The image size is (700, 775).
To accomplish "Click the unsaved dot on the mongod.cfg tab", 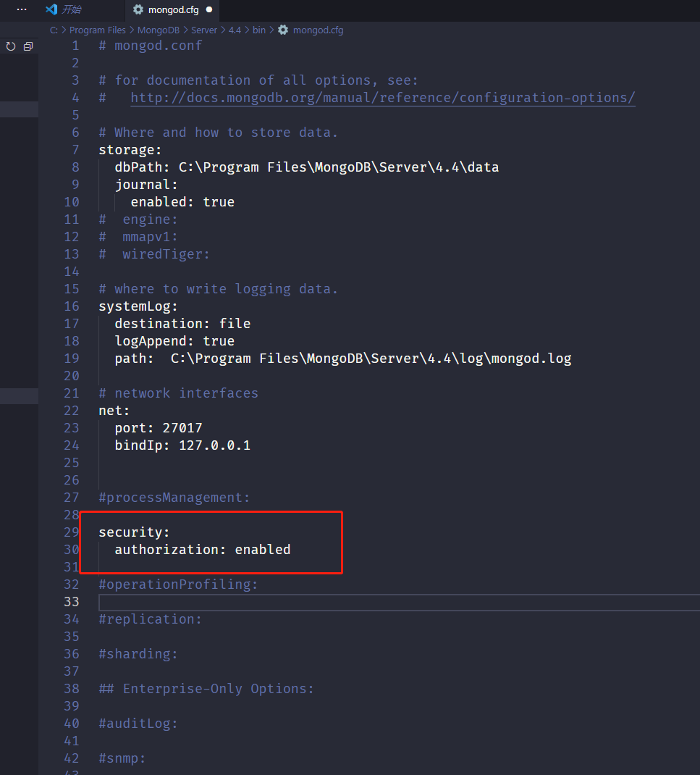I will [x=209, y=9].
